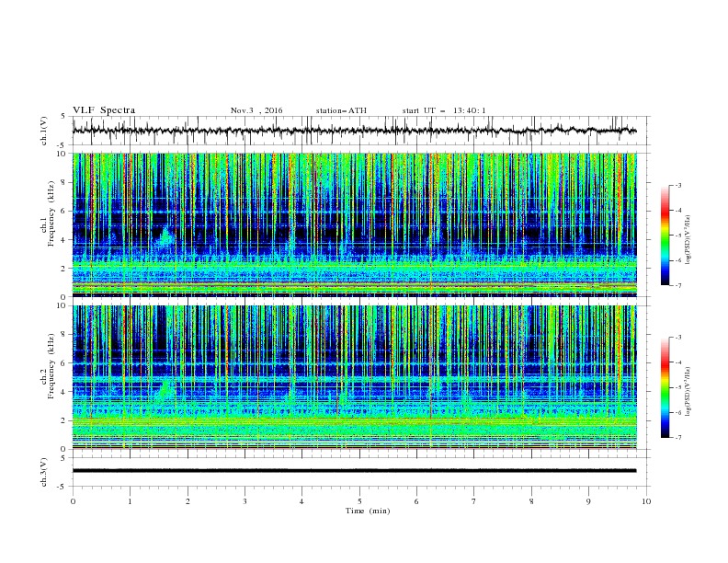Click the ch.1 "Frequency (kHz)" axis label

(x=51, y=214)
